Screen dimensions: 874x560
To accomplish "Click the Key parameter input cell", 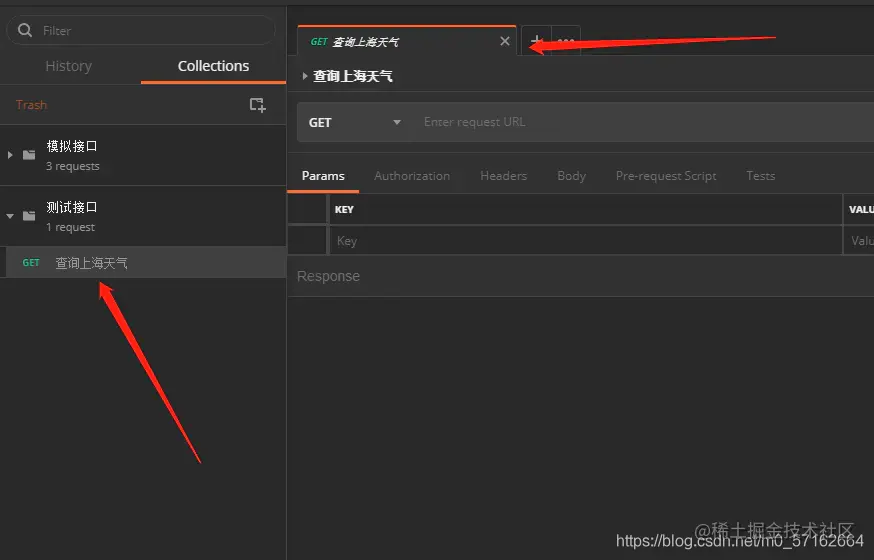I will pos(586,241).
